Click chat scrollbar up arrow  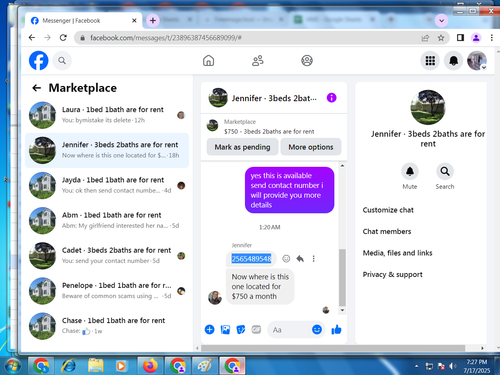click(342, 165)
